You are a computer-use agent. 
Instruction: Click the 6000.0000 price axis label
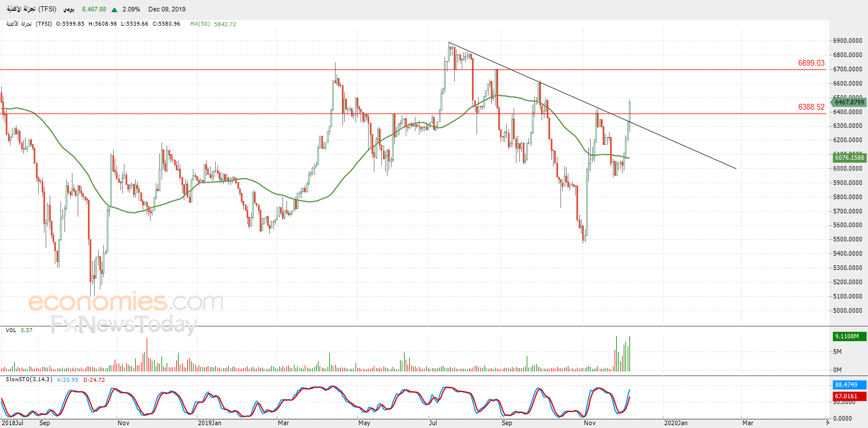coord(847,169)
